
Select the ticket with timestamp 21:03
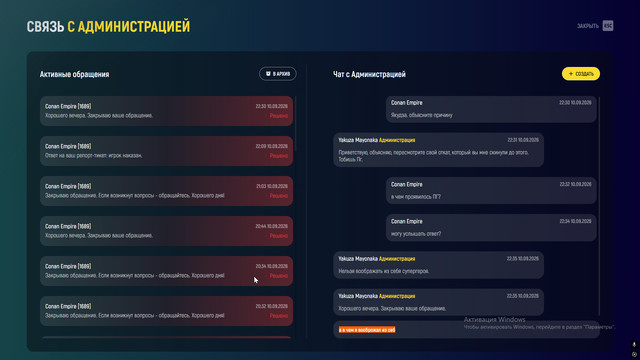[167, 191]
